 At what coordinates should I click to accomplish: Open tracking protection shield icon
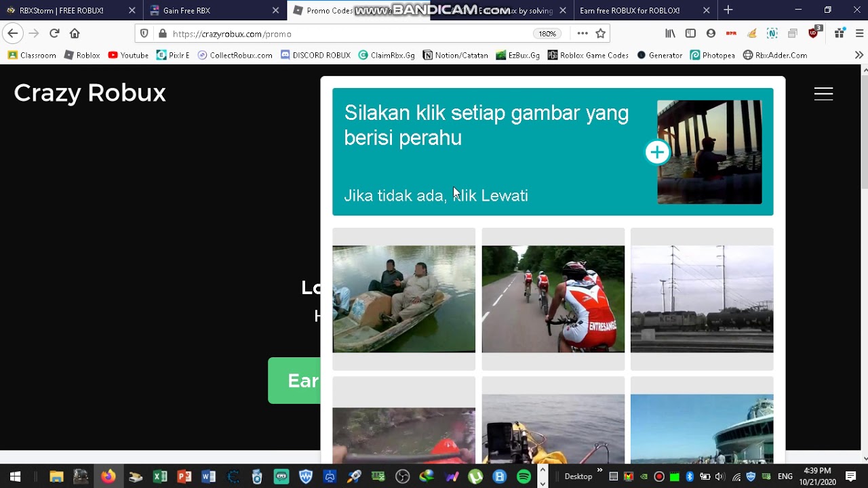coord(144,33)
